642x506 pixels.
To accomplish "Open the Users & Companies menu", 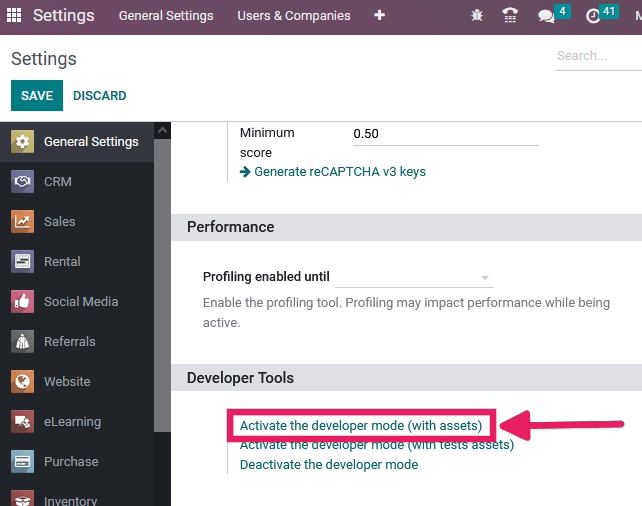I will (293, 16).
